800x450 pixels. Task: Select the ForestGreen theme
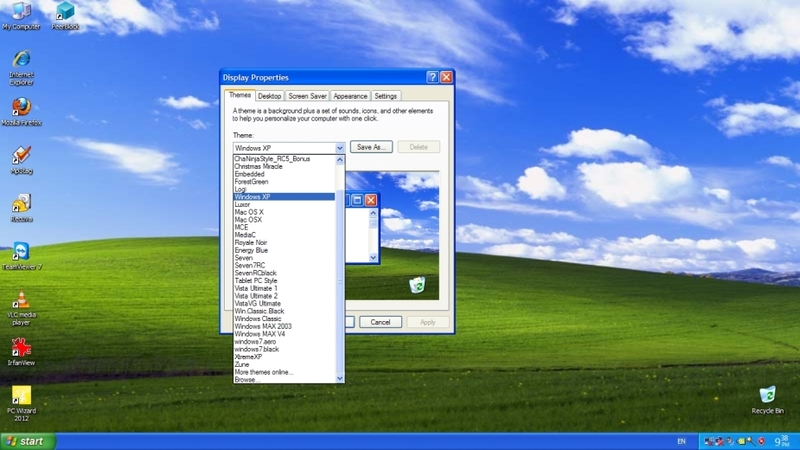point(284,182)
